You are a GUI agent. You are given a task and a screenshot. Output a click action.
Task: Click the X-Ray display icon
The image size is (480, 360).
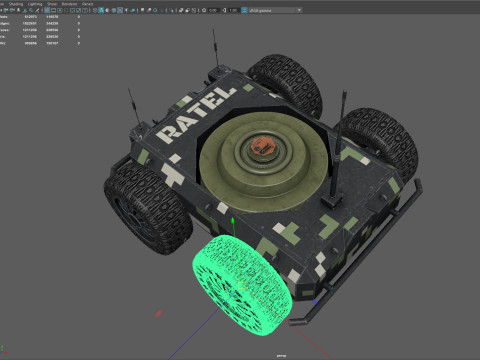[x=181, y=10]
